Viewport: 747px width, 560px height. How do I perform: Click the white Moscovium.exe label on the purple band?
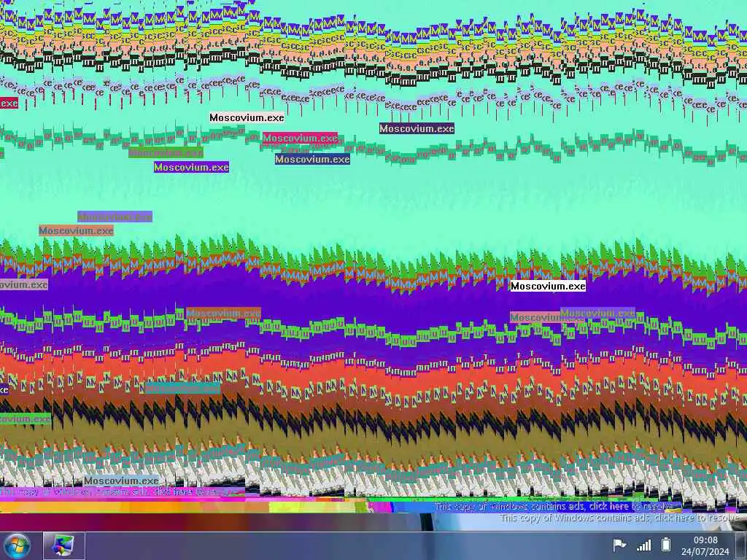[x=548, y=286]
